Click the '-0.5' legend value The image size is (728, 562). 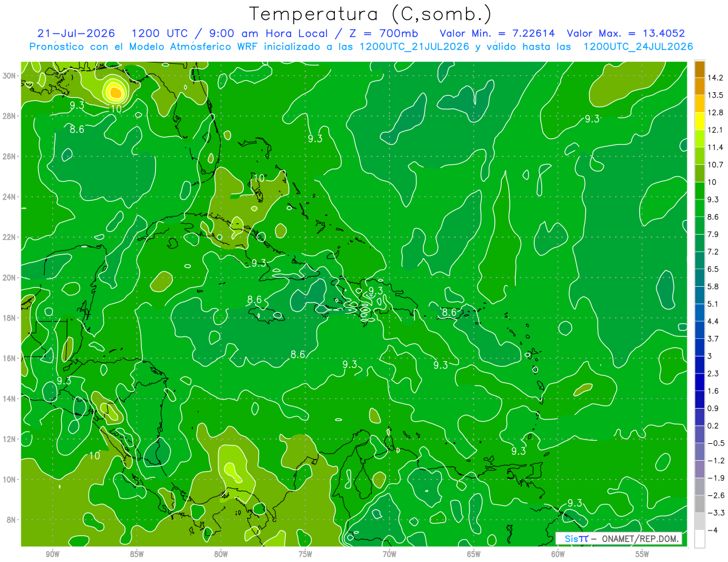[715, 443]
